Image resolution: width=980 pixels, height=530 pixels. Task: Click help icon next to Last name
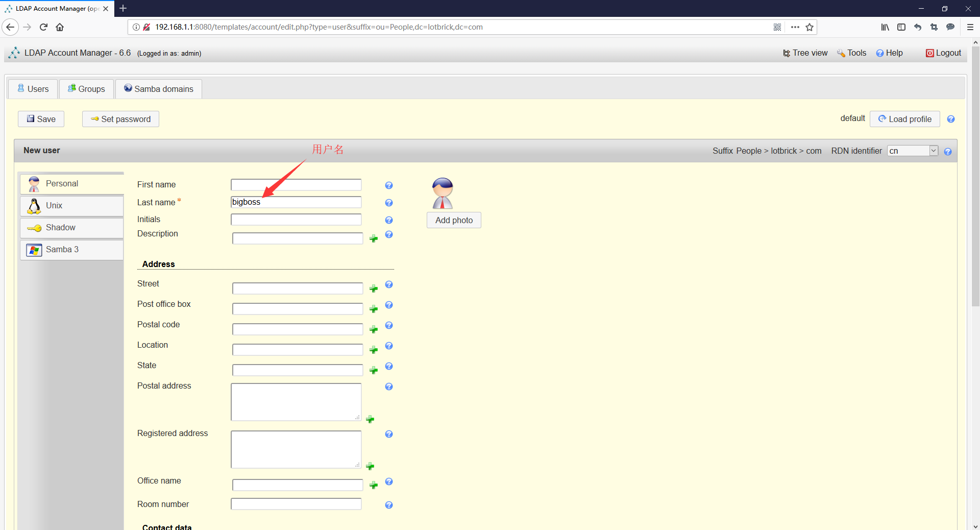tap(389, 203)
